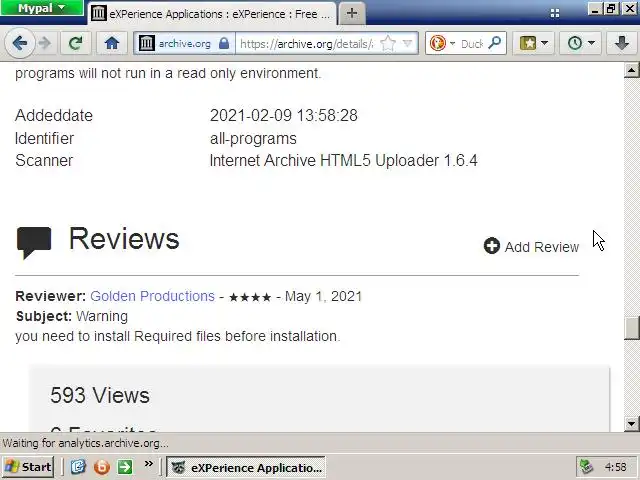The image size is (640, 480).
Task: Click the Addeddate value 2021-02-09 13:58:28
Action: coord(284,116)
